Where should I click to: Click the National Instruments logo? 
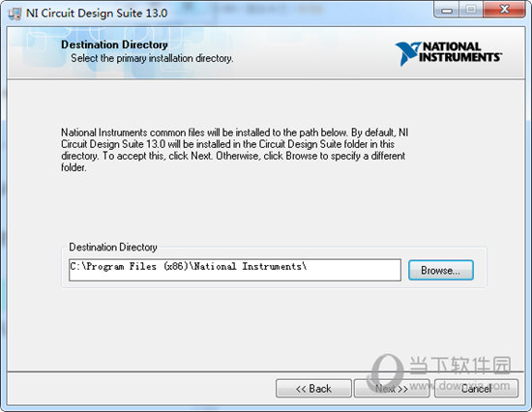coord(449,53)
